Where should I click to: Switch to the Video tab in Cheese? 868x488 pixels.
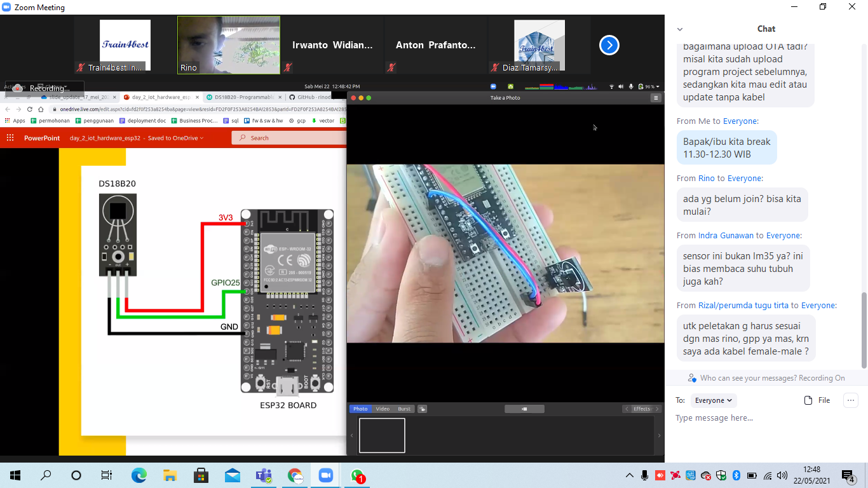point(383,409)
